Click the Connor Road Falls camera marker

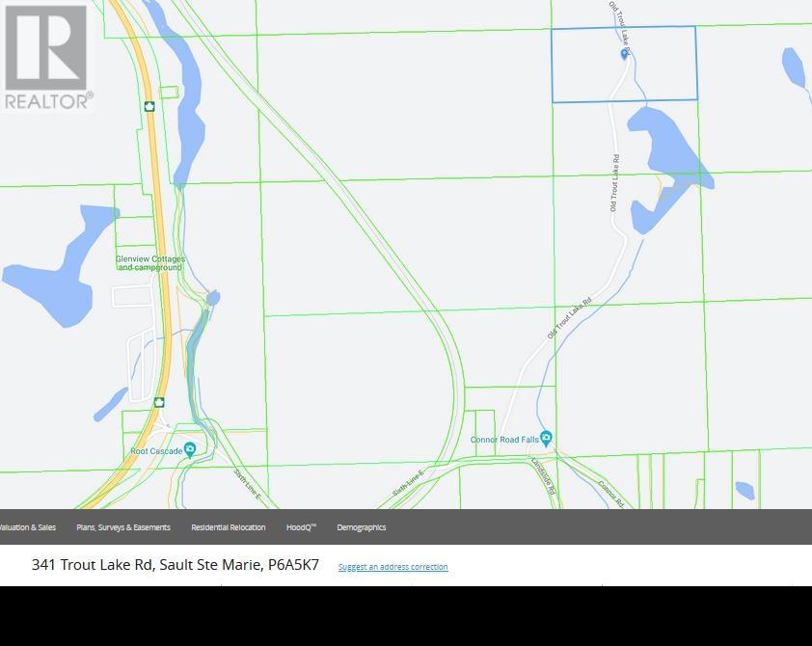point(546,439)
